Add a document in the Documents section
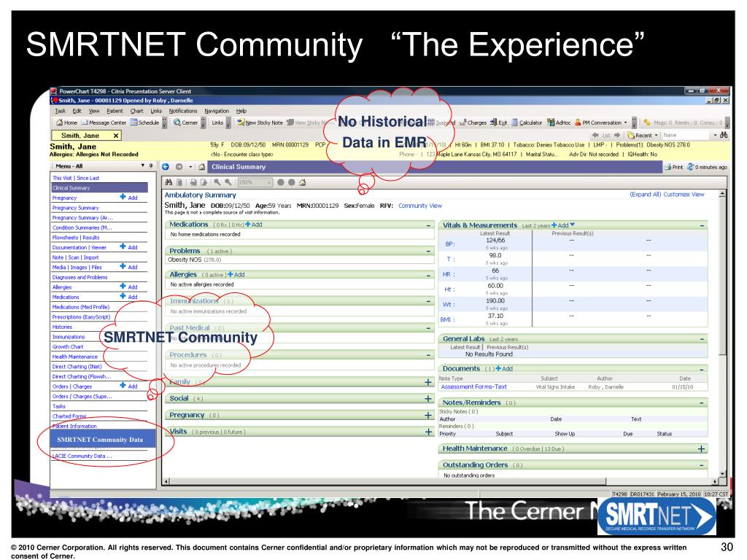The height and width of the screenshot is (560, 747). click(x=504, y=368)
